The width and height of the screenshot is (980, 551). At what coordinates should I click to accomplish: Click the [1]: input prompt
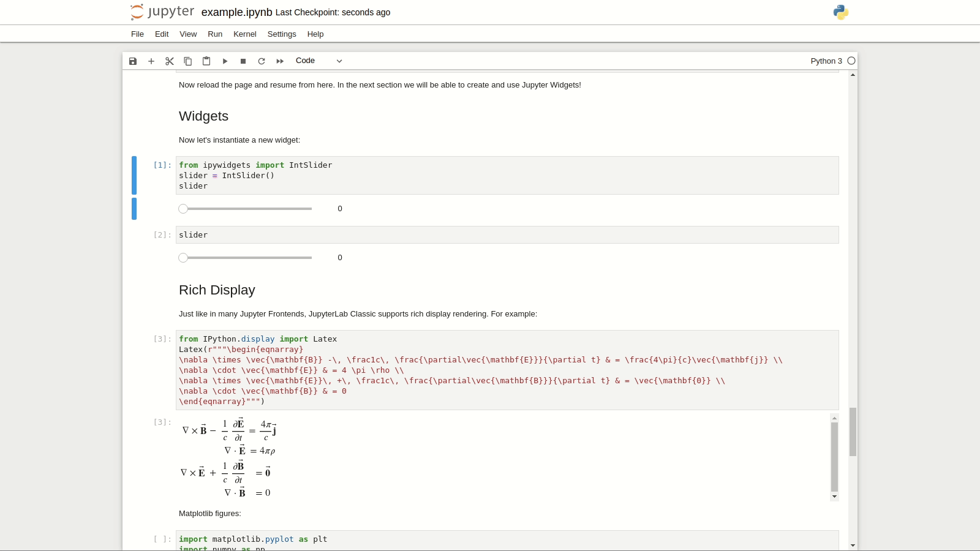coord(162,165)
